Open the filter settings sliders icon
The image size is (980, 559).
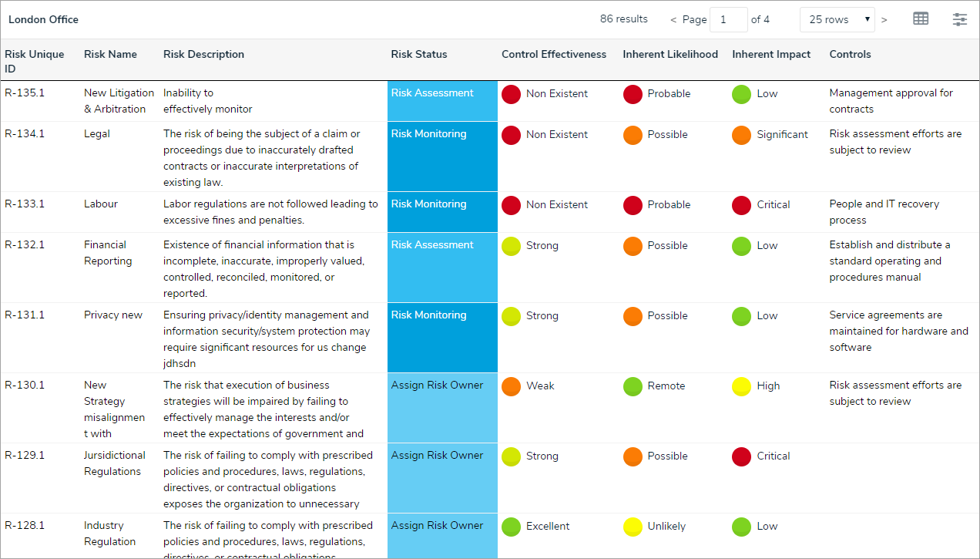959,19
